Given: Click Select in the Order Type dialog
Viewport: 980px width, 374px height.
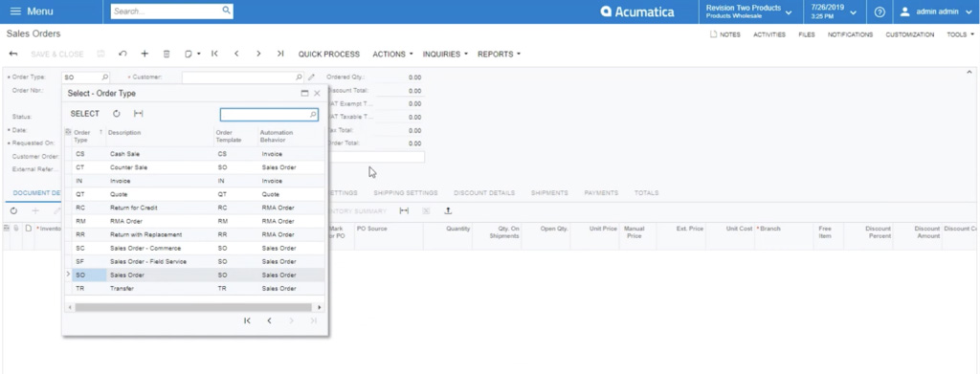Looking at the screenshot, I should 84,114.
